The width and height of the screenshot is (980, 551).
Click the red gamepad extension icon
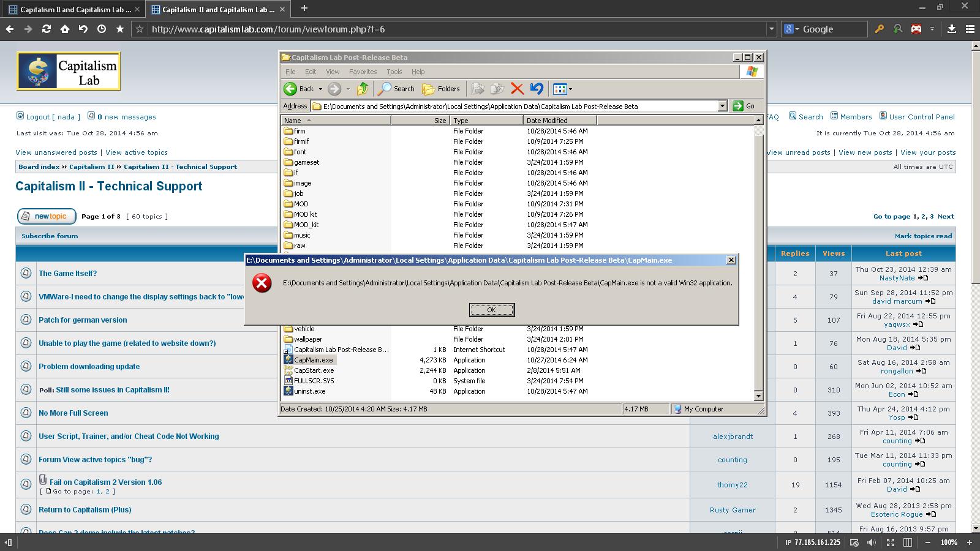pyautogui.click(x=916, y=29)
